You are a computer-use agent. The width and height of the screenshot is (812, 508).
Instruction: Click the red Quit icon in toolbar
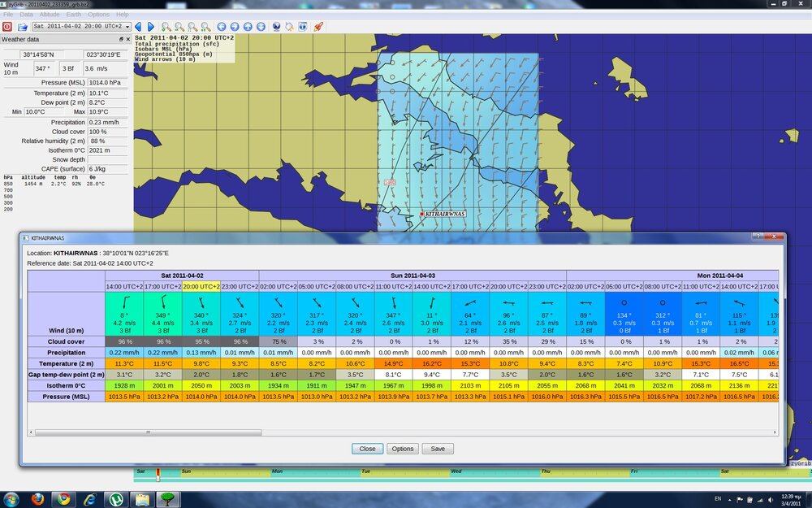7,27
